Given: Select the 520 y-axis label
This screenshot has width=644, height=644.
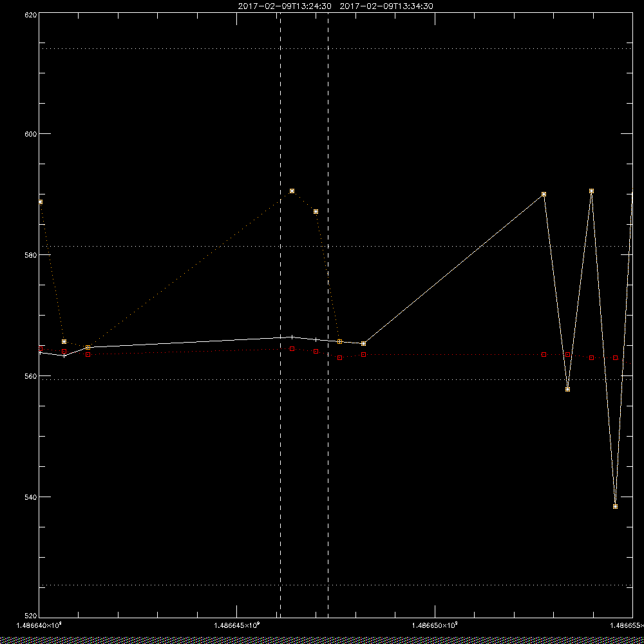Looking at the screenshot, I should 31,616.
